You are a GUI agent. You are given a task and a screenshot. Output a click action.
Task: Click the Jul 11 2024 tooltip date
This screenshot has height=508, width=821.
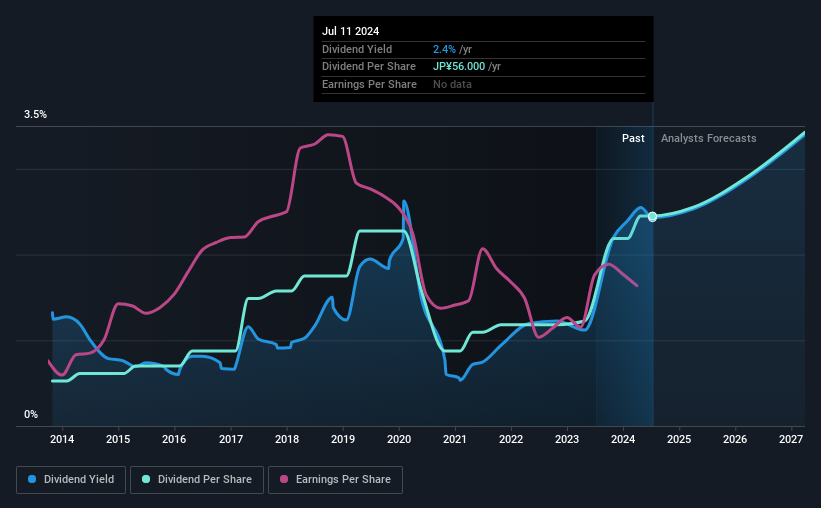point(350,31)
